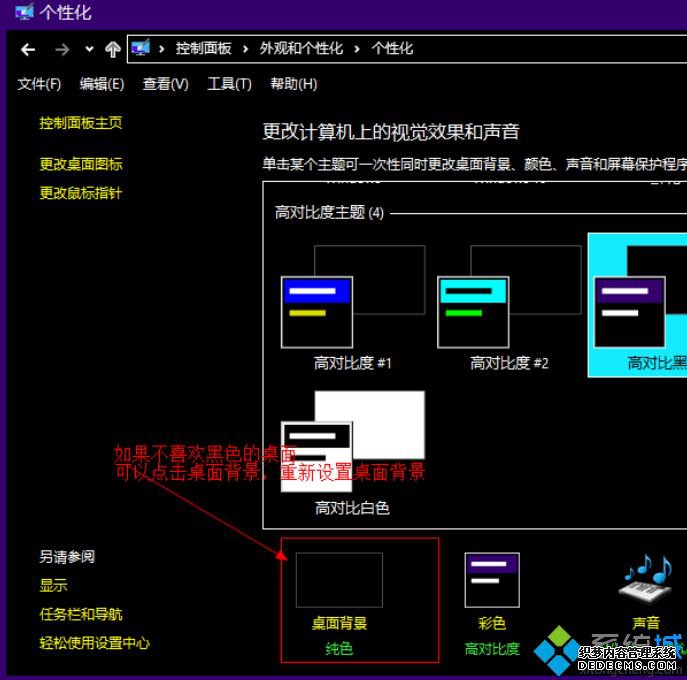Click 纯色 label under 桌面背景
Viewport: 687px width, 680px height.
339,648
